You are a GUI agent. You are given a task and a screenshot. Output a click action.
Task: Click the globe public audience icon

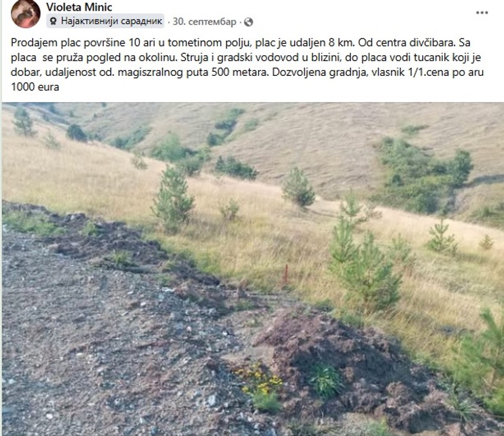click(x=248, y=22)
